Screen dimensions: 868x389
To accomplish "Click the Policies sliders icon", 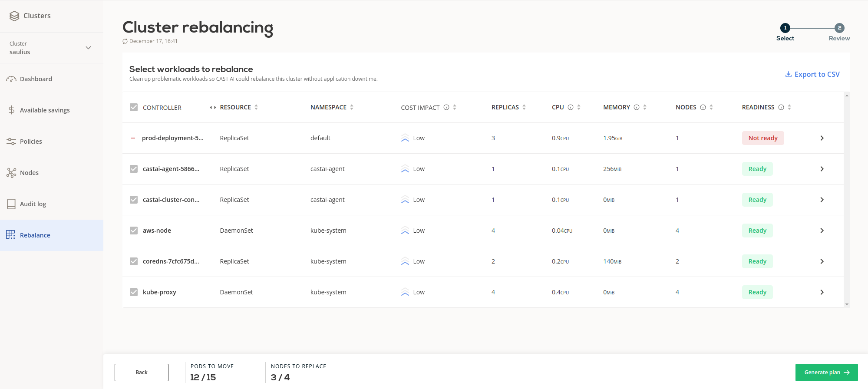I will [11, 142].
